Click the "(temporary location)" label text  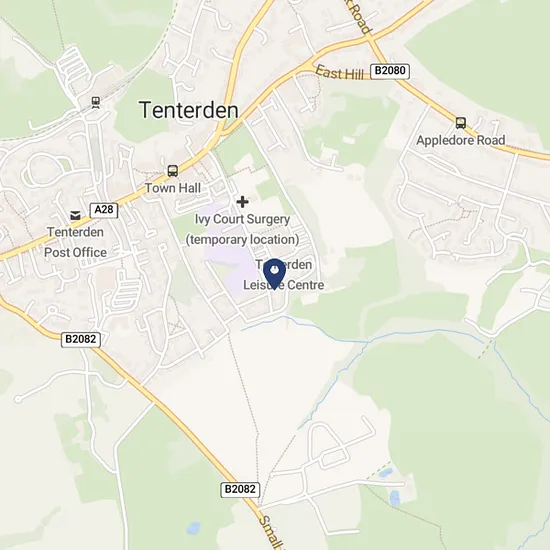[242, 240]
